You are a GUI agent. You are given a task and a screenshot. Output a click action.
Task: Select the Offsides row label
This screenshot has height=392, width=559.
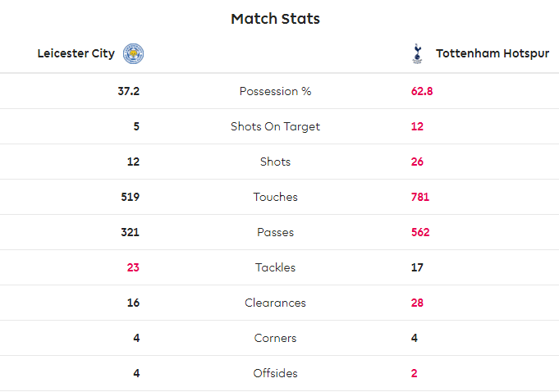tap(275, 373)
